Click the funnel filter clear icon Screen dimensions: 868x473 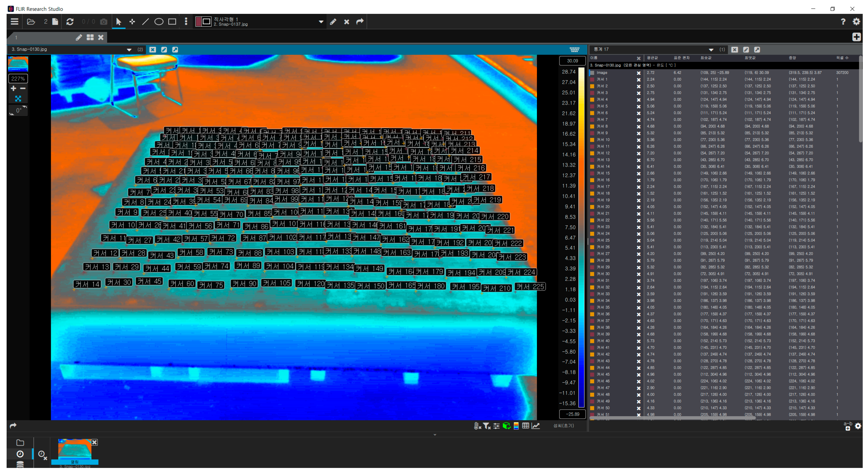(x=487, y=426)
